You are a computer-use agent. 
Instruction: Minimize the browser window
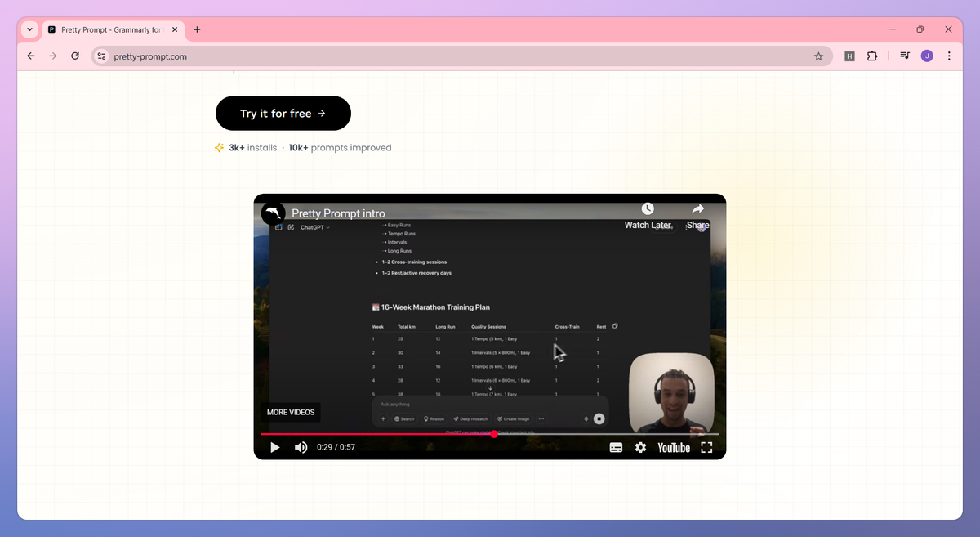point(891,29)
